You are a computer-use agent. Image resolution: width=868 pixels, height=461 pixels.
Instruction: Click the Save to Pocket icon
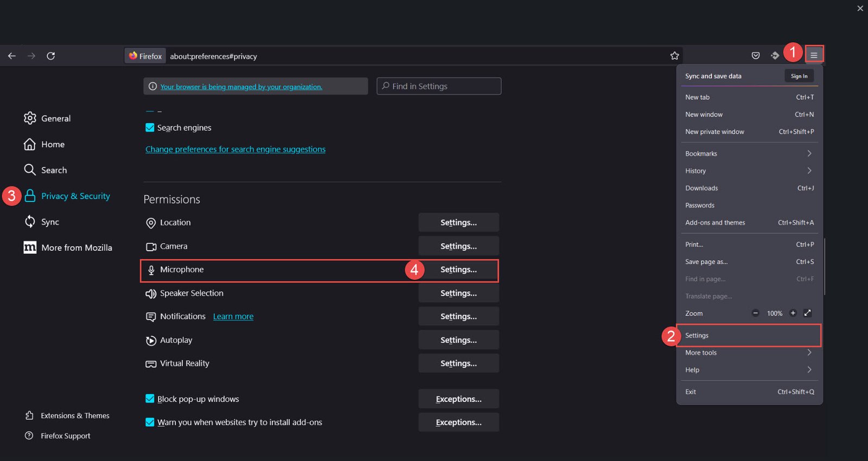(x=755, y=56)
